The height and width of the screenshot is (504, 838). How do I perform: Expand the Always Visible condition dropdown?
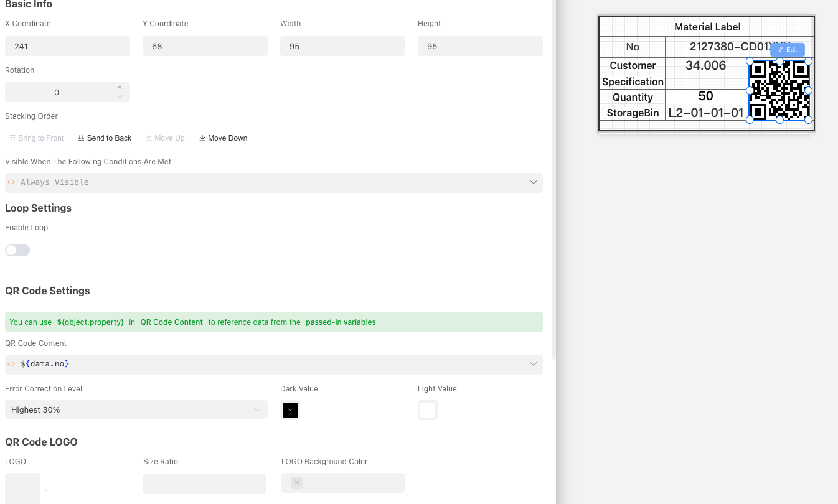point(533,182)
